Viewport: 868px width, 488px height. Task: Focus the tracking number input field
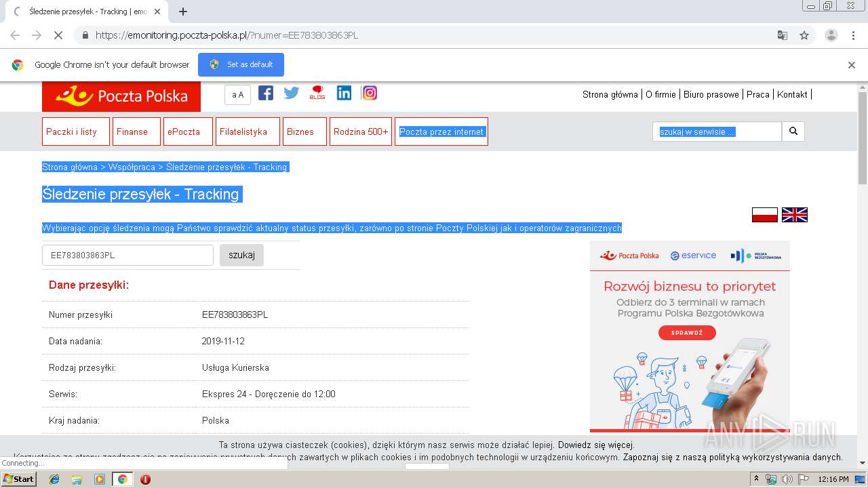click(x=127, y=255)
